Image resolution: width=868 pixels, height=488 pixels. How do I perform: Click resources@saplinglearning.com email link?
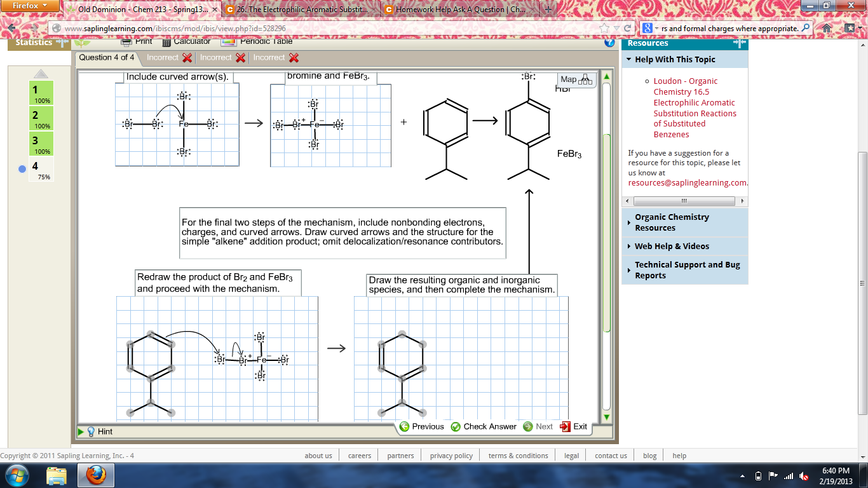688,183
